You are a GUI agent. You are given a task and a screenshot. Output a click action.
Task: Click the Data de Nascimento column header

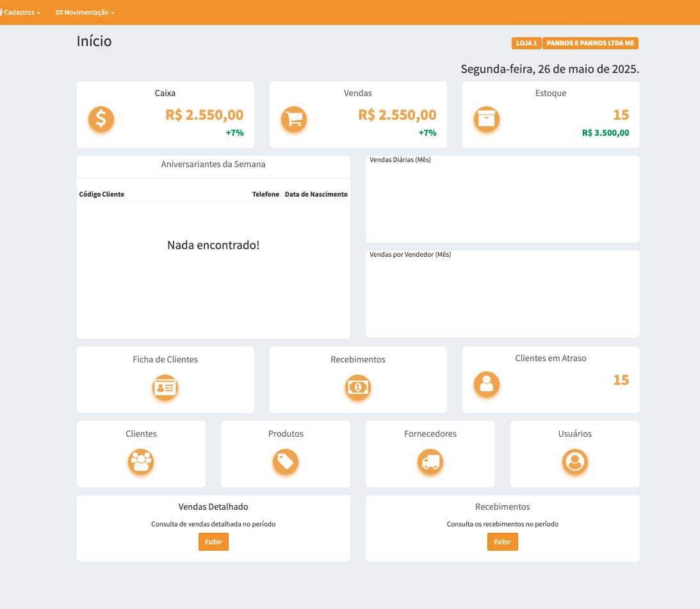316,194
